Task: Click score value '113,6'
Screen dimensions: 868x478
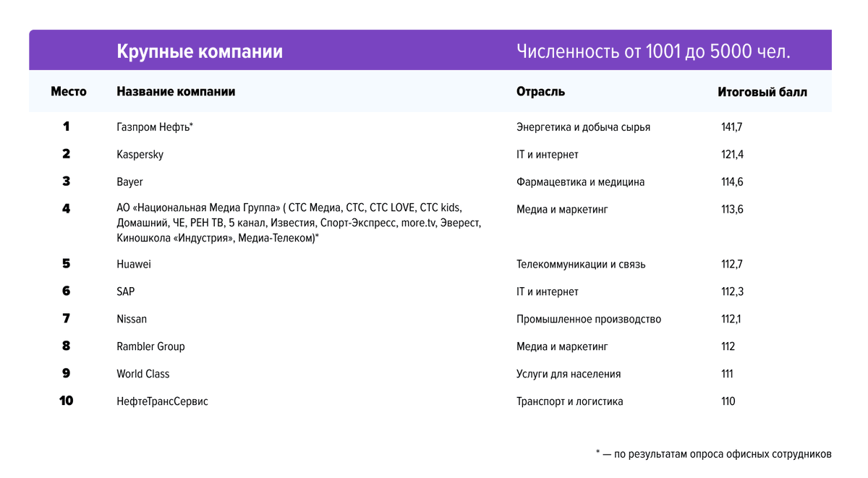Action: pos(732,210)
